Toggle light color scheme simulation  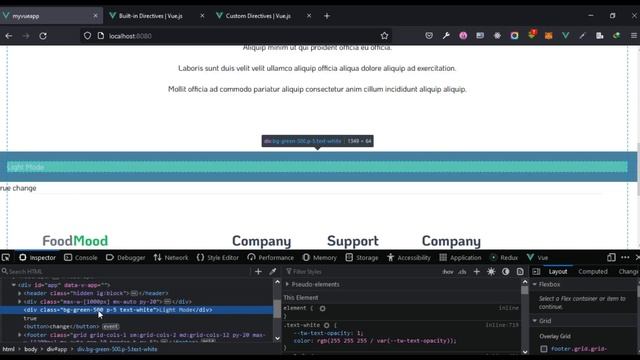[x=491, y=271]
